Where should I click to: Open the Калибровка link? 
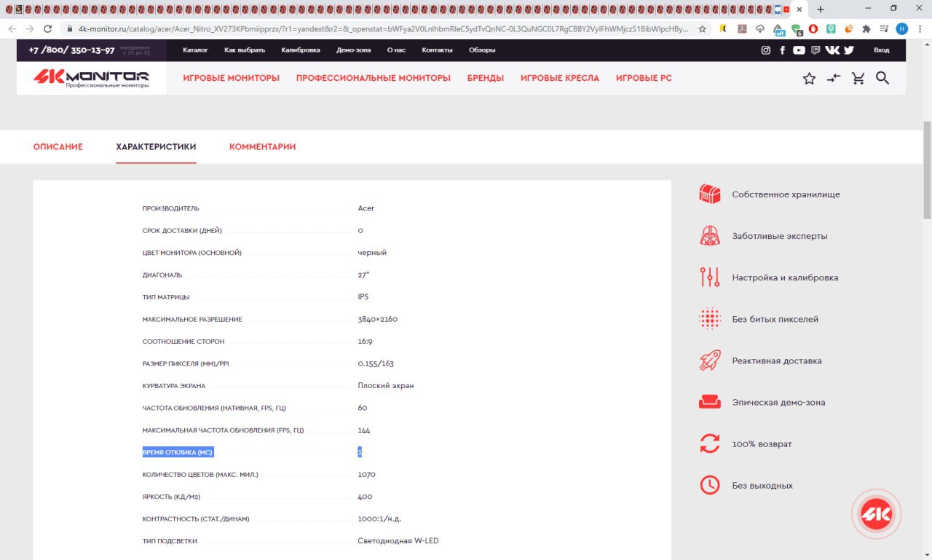[301, 50]
